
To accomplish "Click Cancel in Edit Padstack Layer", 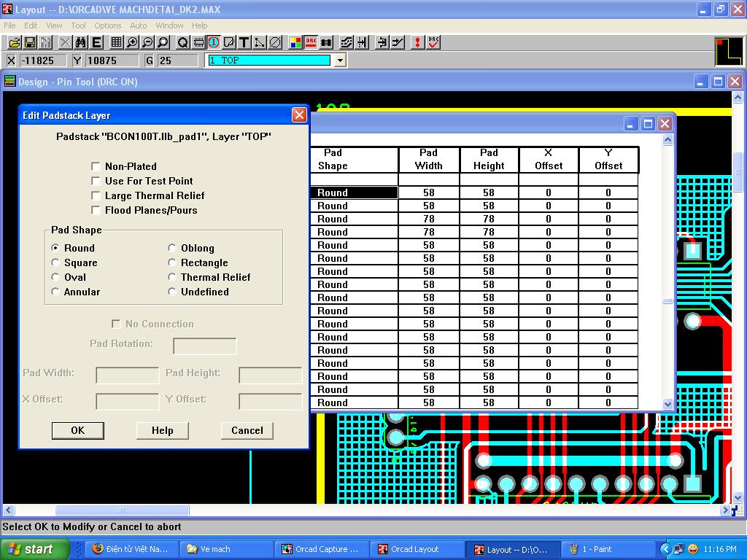I will [x=247, y=430].
